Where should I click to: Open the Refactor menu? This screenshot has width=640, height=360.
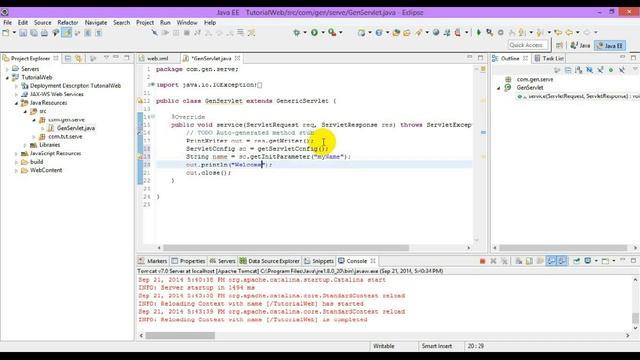point(68,22)
